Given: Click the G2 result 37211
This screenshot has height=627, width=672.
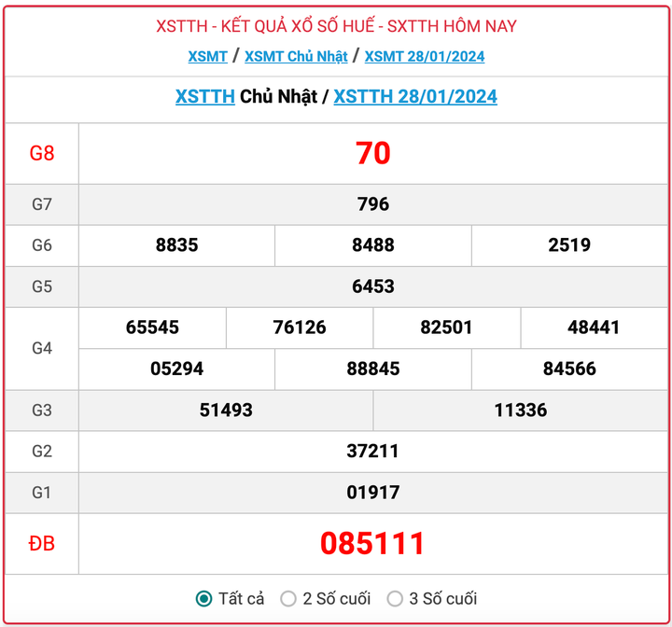Looking at the screenshot, I should click(372, 451).
